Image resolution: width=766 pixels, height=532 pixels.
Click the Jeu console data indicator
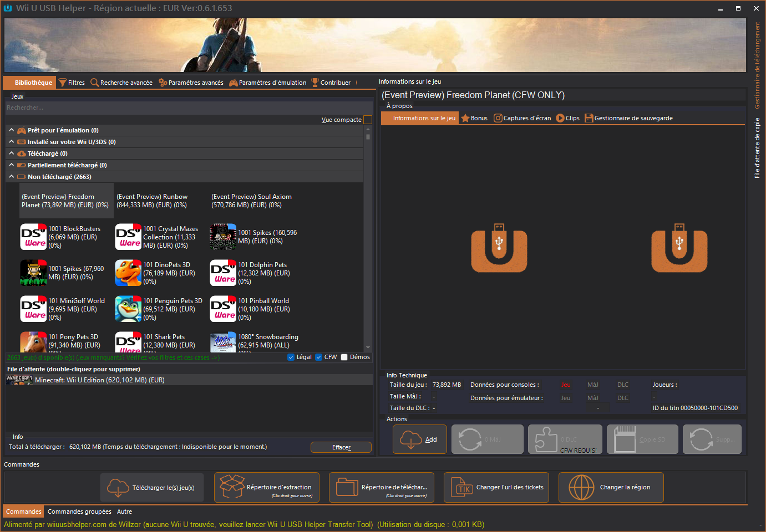tap(566, 385)
